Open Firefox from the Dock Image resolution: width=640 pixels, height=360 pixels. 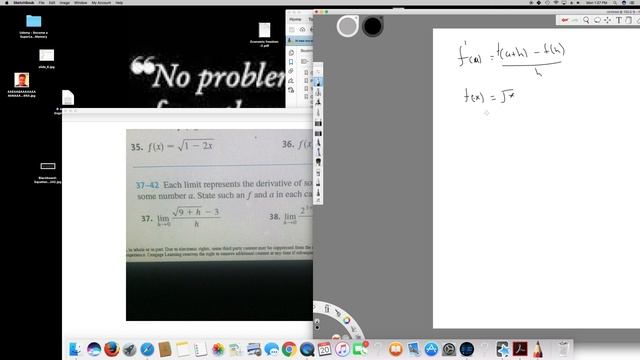point(111,349)
